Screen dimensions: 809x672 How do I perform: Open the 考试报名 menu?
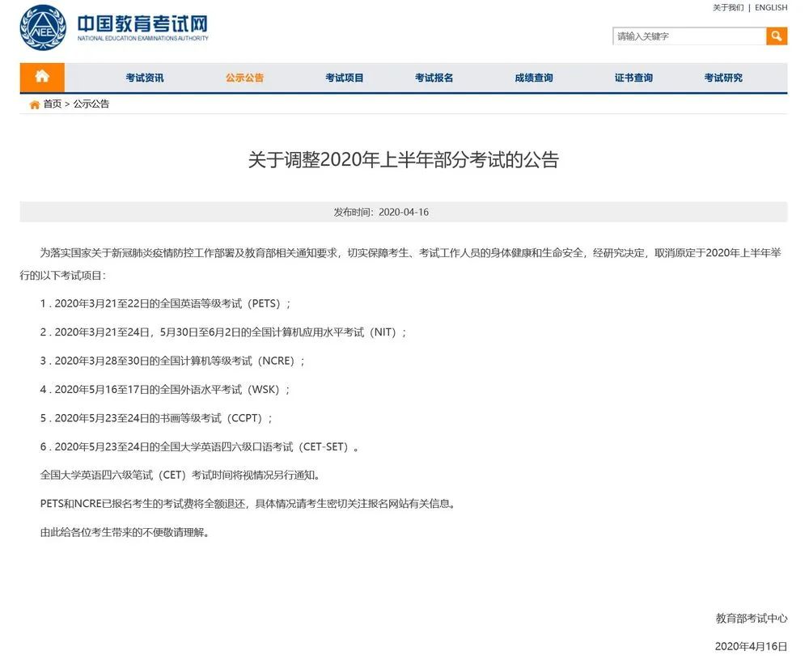click(434, 77)
